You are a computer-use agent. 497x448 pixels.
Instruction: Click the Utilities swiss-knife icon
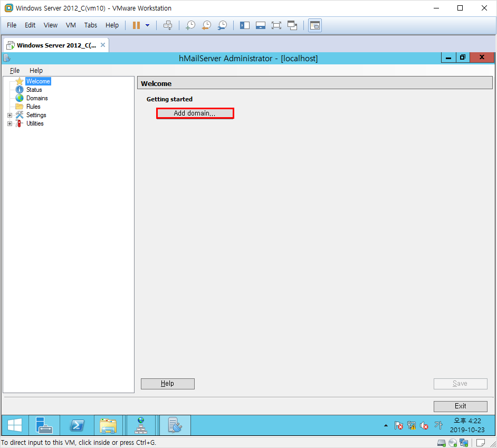click(x=20, y=123)
